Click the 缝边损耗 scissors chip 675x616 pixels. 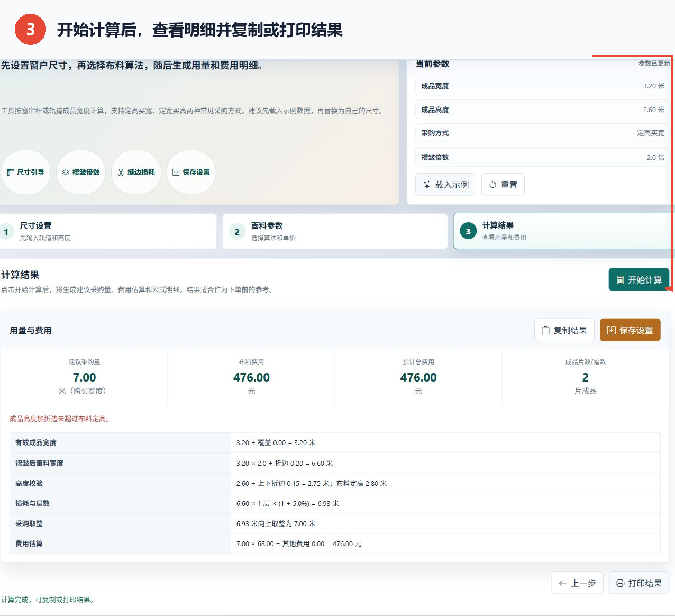pyautogui.click(x=136, y=172)
